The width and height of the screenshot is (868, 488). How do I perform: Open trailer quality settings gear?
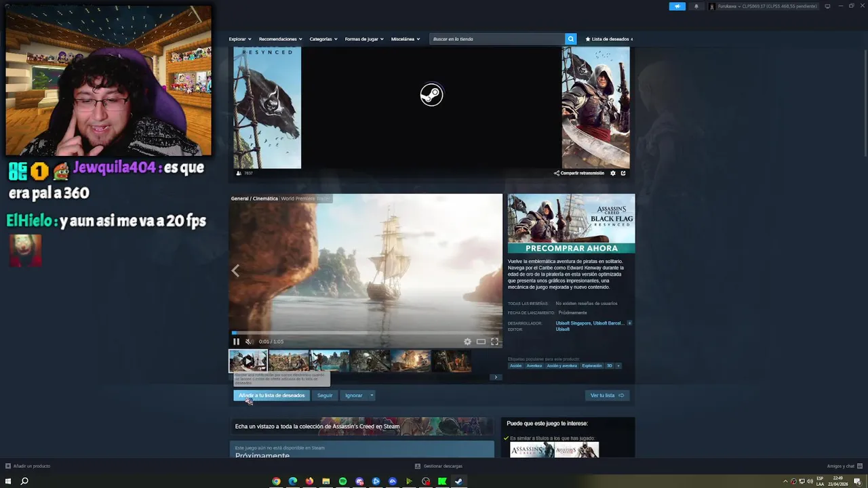467,342
